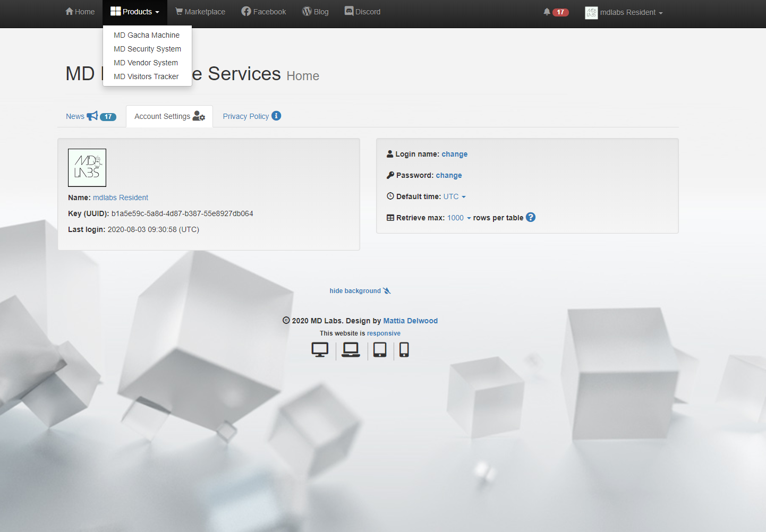The height and width of the screenshot is (532, 766).
Task: Click the smartphone icon in the responsive row
Action: click(404, 350)
